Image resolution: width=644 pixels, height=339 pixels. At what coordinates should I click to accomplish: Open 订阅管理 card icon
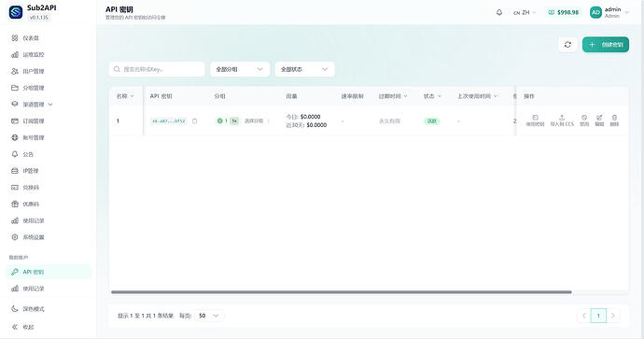[15, 120]
